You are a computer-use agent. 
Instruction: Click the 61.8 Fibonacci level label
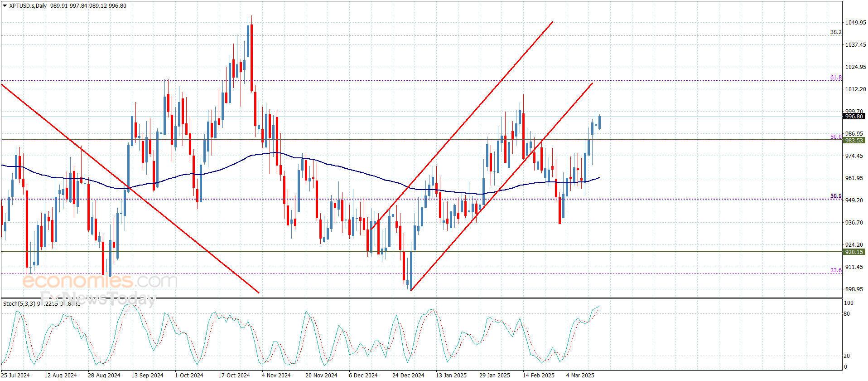(x=836, y=78)
